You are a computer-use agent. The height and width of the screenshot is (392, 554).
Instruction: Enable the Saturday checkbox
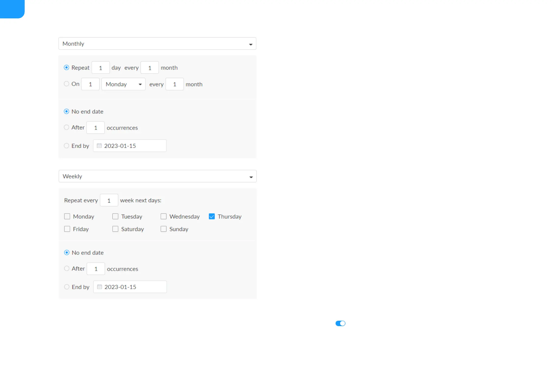(x=115, y=229)
